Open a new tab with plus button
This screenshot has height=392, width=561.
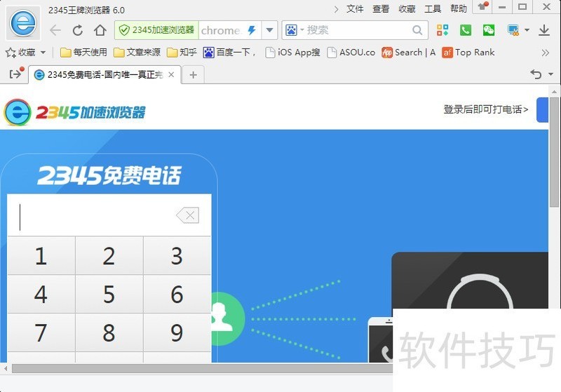tap(194, 75)
